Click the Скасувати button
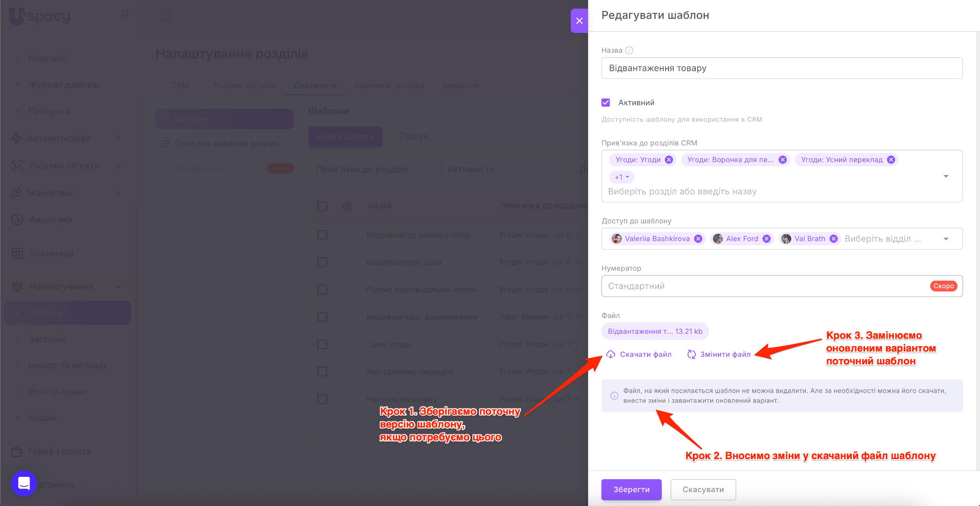Screen dimensions: 980x506 click(703, 489)
